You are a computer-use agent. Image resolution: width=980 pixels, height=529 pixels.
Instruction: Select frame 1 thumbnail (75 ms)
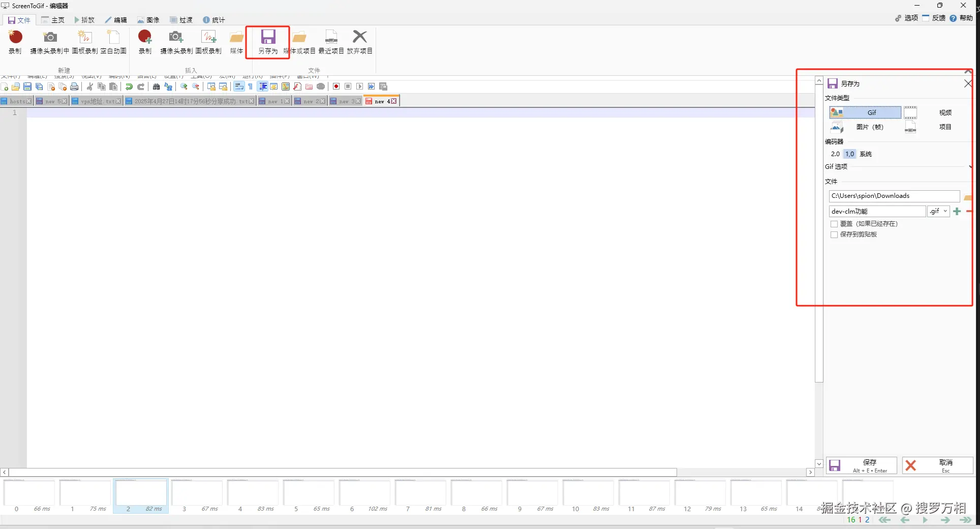[85, 496]
